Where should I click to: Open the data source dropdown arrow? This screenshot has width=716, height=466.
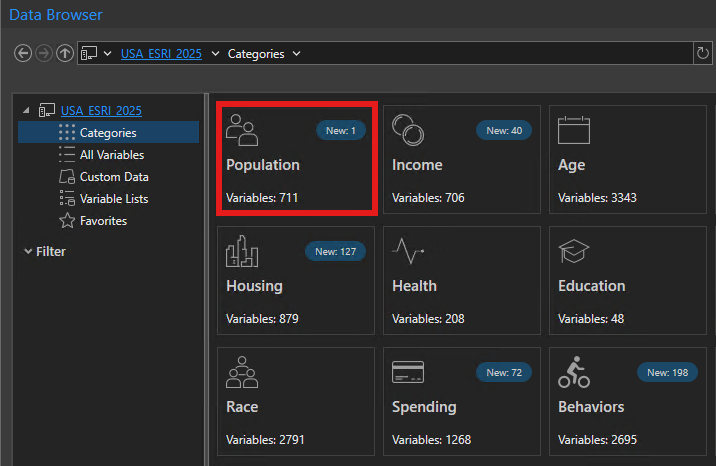(x=107, y=53)
